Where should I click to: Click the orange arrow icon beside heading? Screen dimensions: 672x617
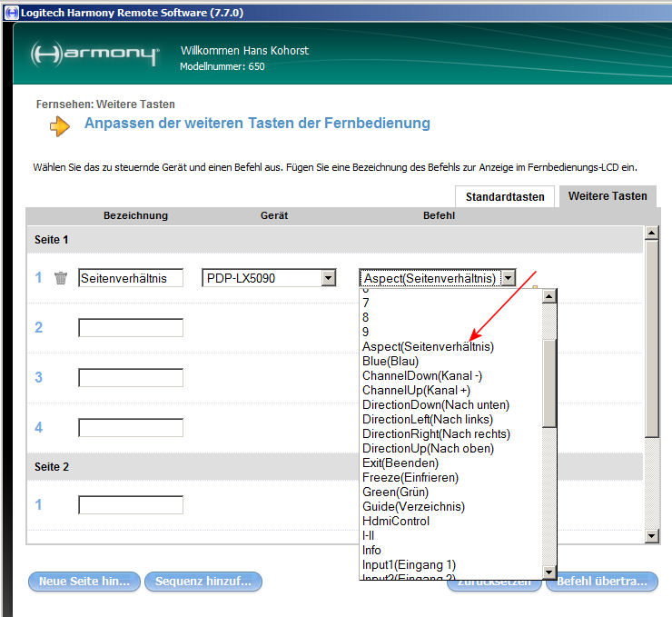click(x=59, y=126)
